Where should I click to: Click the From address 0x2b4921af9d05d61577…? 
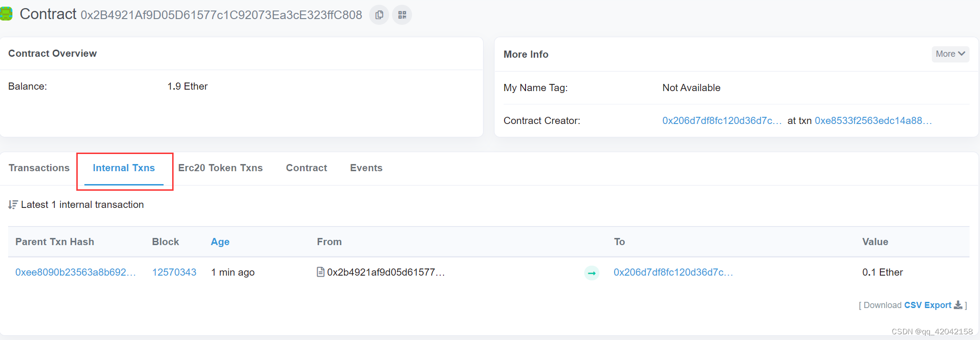[386, 272]
